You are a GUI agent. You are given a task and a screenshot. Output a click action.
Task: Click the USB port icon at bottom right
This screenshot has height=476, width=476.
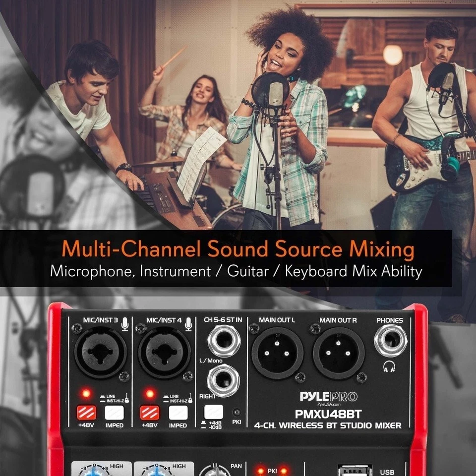(355, 471)
